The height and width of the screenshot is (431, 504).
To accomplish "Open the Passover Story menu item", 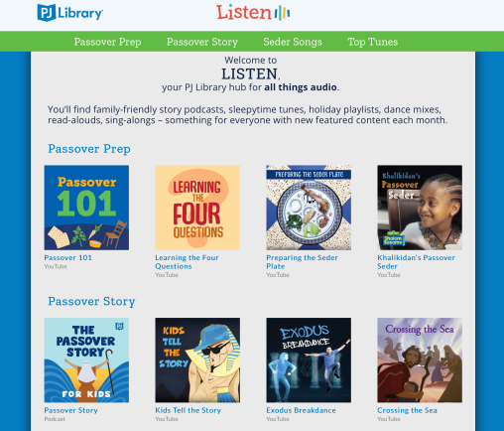I will [x=202, y=42].
